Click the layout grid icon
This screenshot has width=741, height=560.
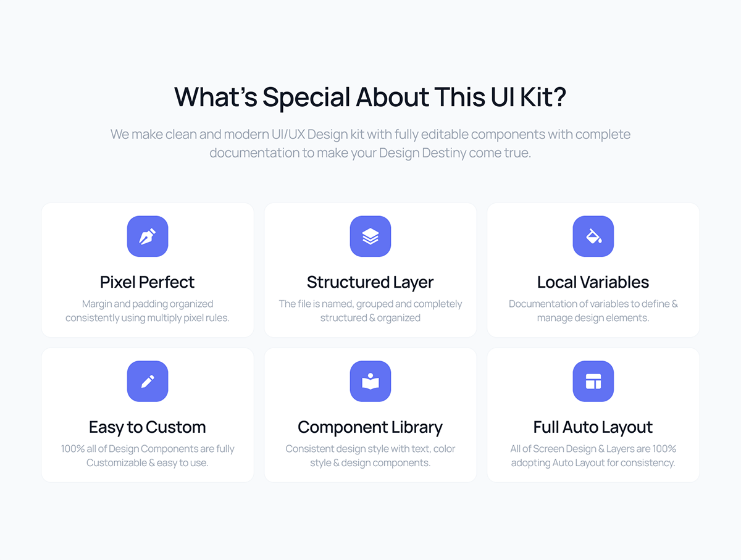593,382
